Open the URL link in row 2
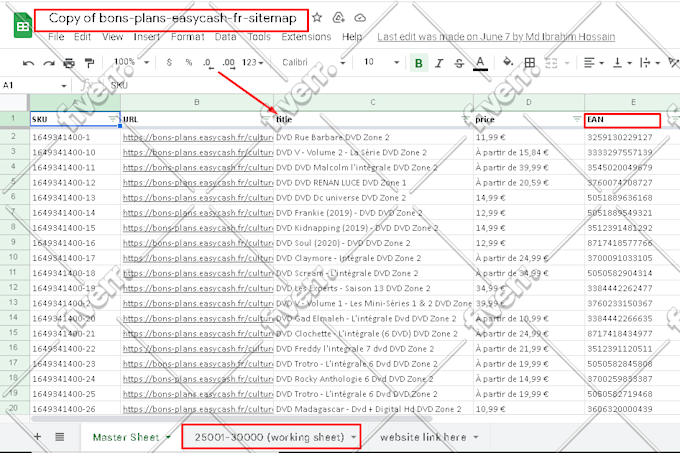Viewport: 680px width, 453px height. (x=198, y=137)
